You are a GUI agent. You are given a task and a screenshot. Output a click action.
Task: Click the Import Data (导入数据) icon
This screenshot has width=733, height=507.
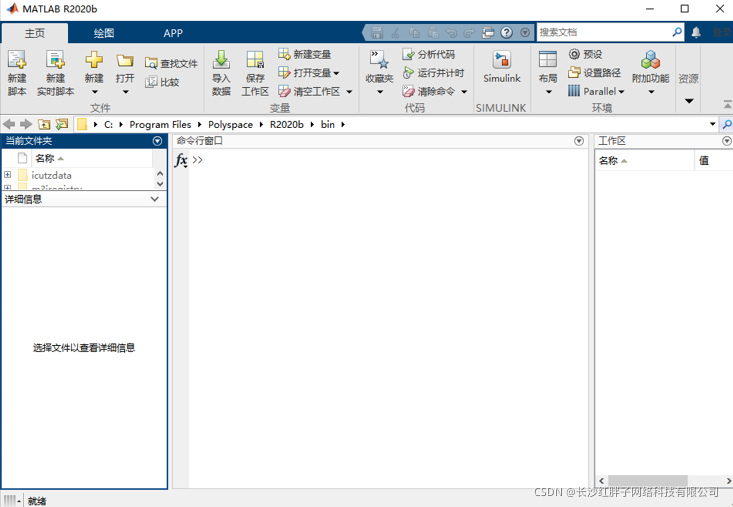221,60
